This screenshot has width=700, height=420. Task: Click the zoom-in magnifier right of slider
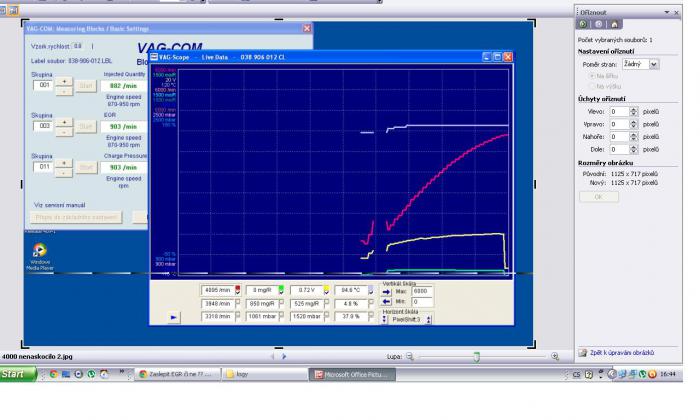click(556, 355)
